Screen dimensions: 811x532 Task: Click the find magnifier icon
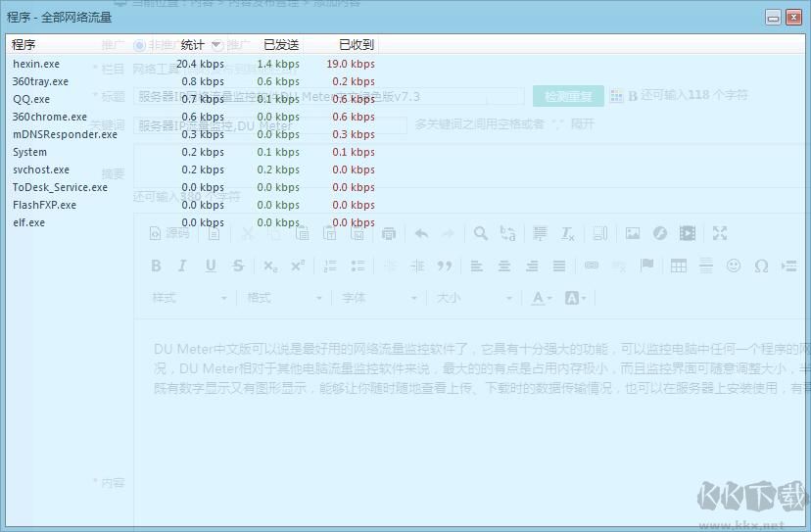click(x=480, y=233)
